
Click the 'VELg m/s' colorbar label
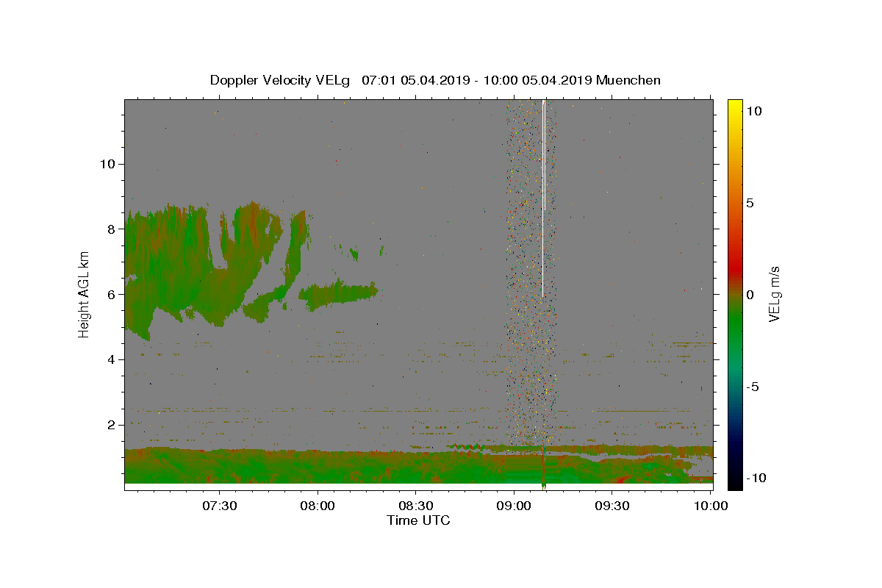click(774, 294)
